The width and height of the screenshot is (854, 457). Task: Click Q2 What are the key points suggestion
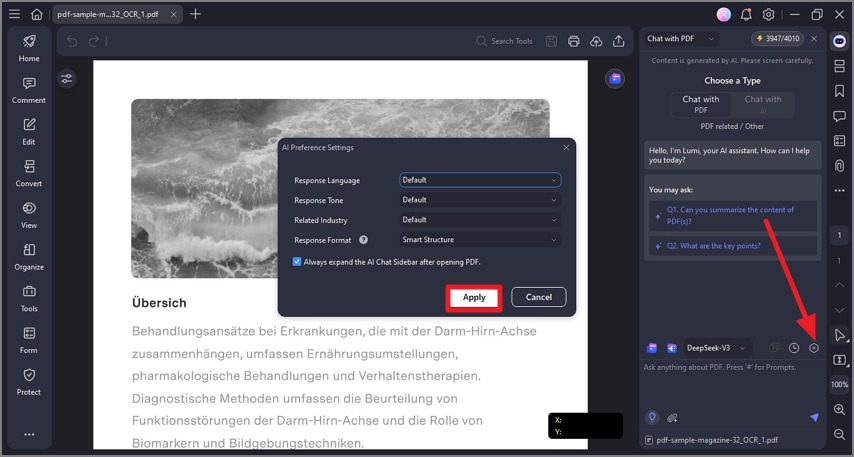click(x=733, y=246)
